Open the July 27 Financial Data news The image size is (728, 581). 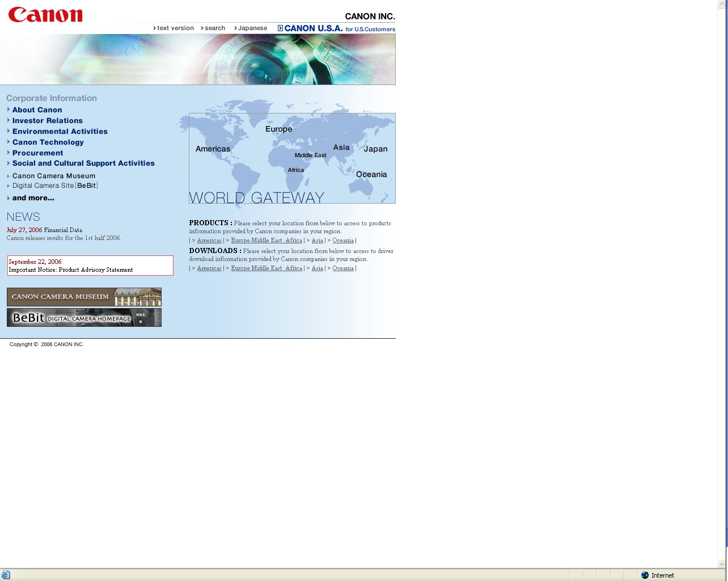click(62, 230)
